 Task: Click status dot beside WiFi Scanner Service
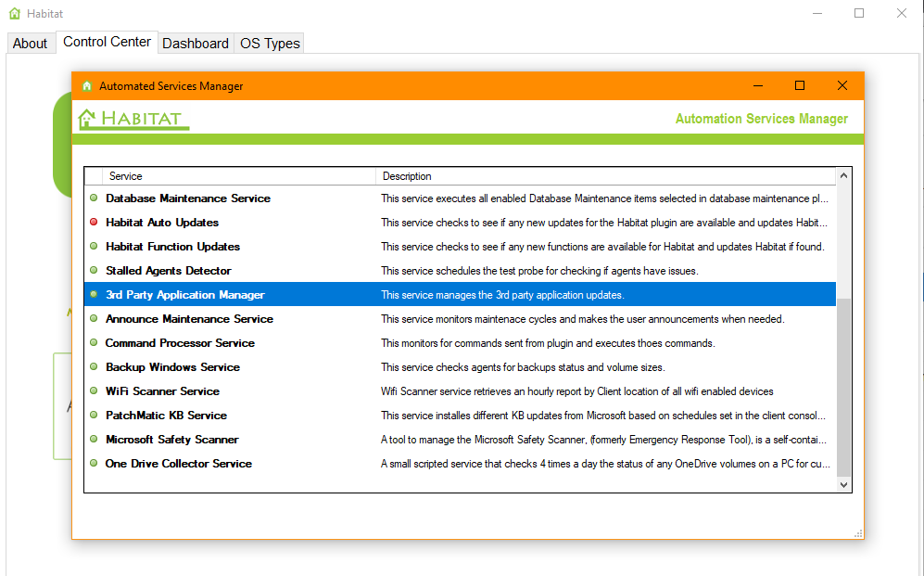coord(94,390)
